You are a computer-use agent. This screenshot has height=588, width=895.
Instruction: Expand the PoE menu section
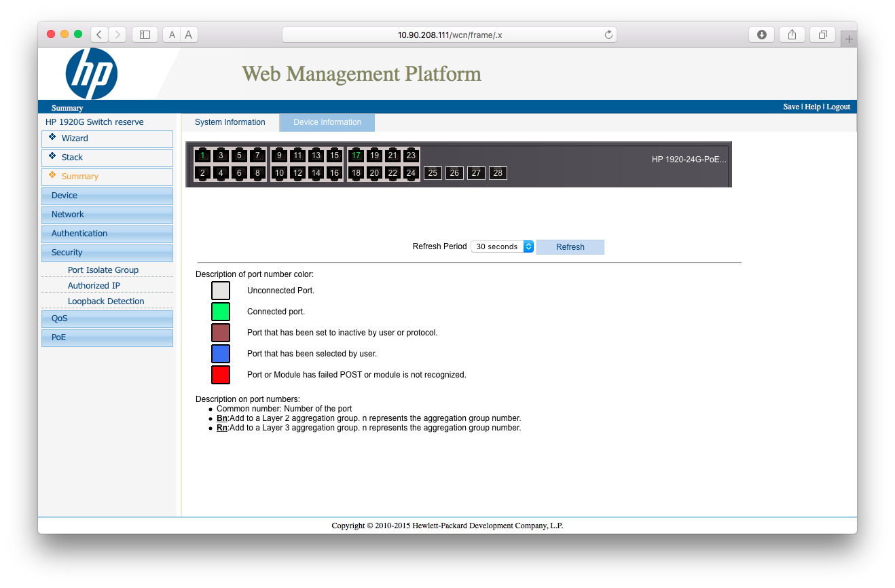tap(107, 337)
